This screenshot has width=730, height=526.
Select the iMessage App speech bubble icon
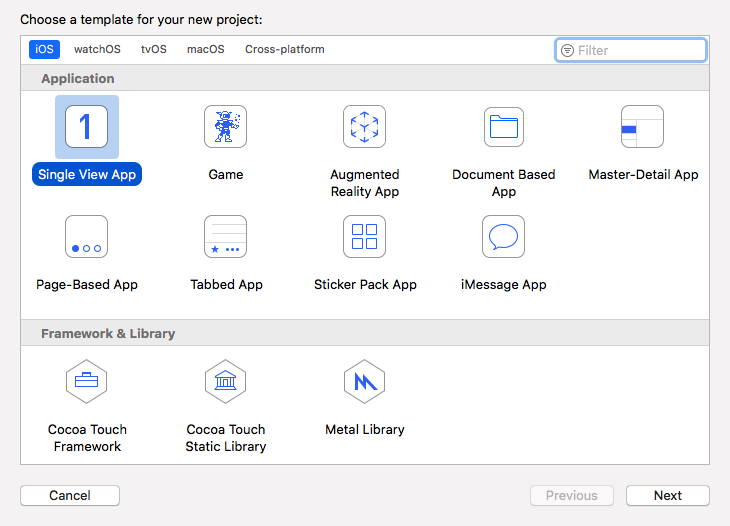tap(503, 237)
